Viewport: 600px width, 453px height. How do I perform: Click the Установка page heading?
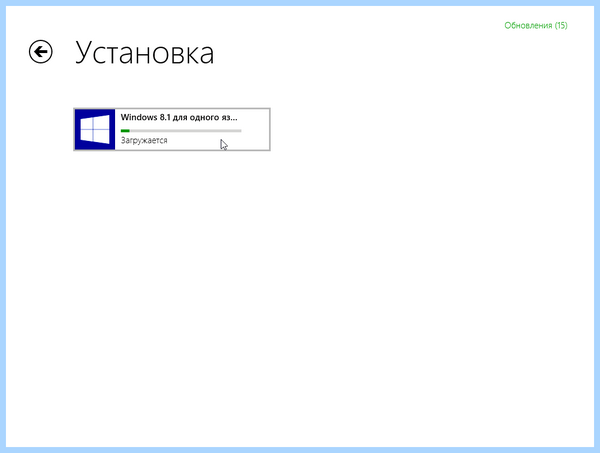[x=144, y=53]
